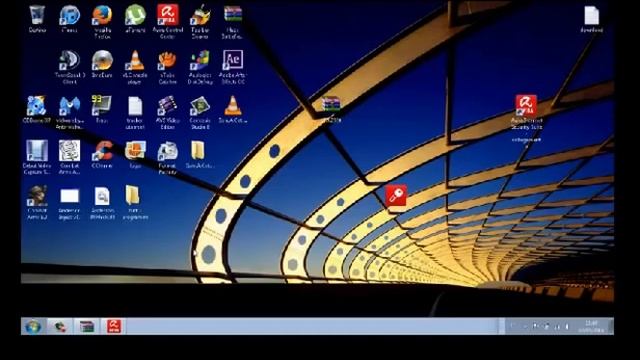640x360 pixels.
Task: Open the taskbar clock and date
Action: pyautogui.click(x=591, y=327)
